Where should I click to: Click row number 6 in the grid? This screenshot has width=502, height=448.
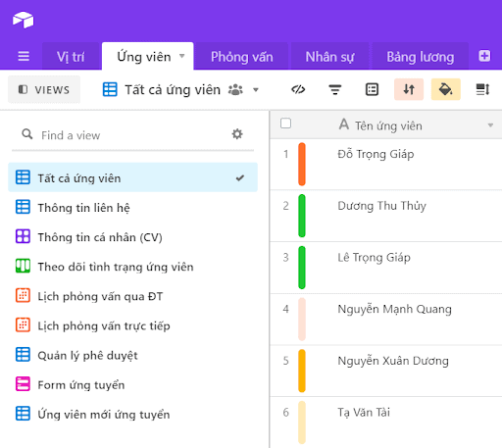(x=286, y=412)
